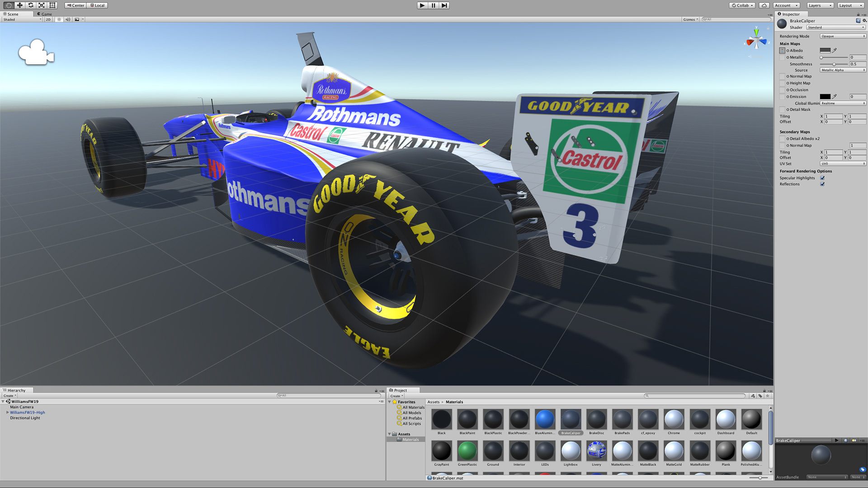Open the Layers dropdown

coord(820,5)
